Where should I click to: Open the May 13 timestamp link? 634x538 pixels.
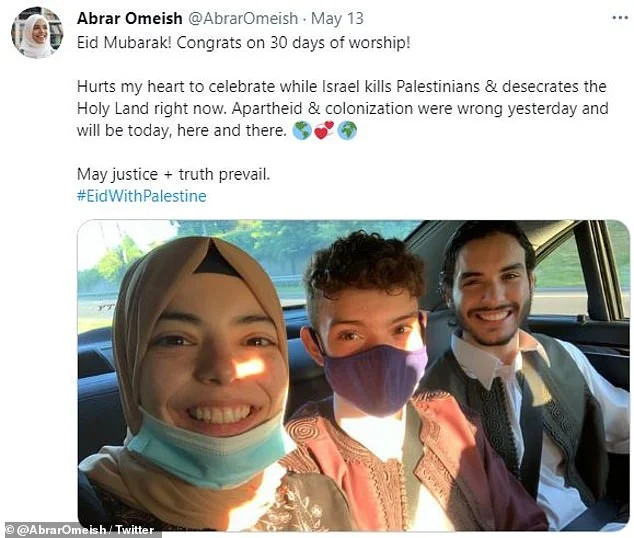(337, 19)
